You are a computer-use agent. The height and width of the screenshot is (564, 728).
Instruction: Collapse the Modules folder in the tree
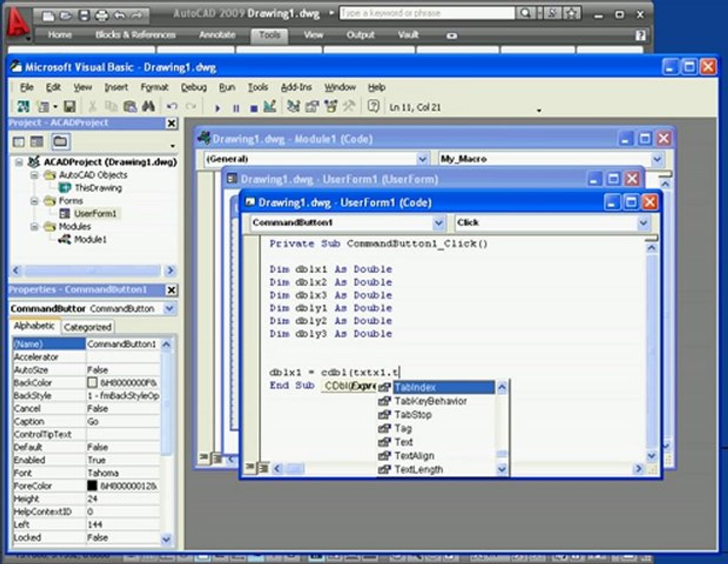pos(34,226)
